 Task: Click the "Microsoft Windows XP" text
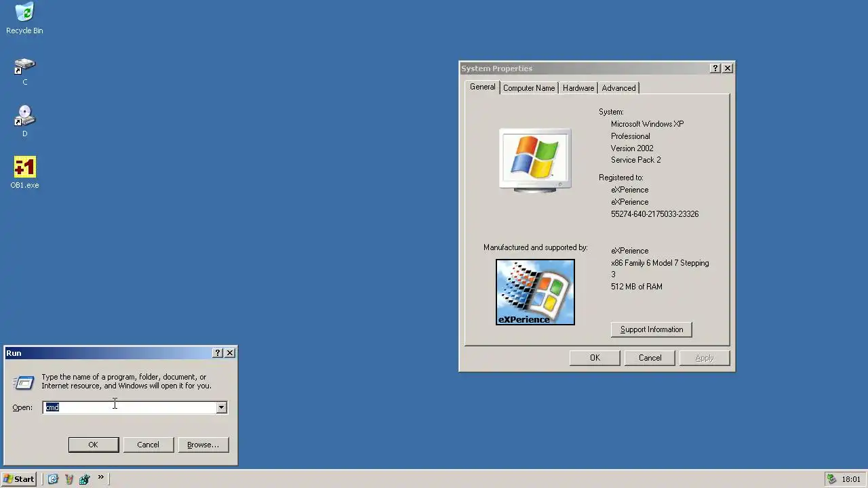click(x=647, y=124)
